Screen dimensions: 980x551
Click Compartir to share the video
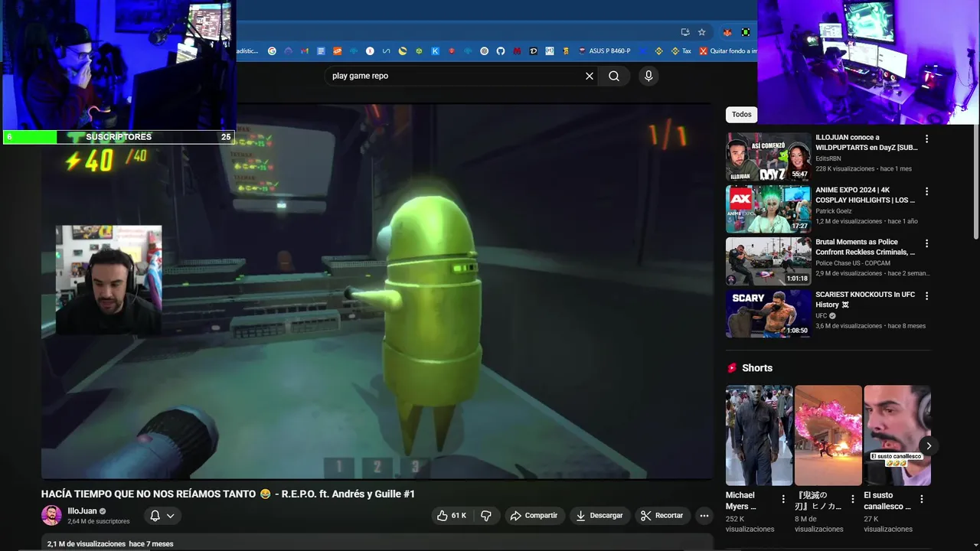coord(534,516)
